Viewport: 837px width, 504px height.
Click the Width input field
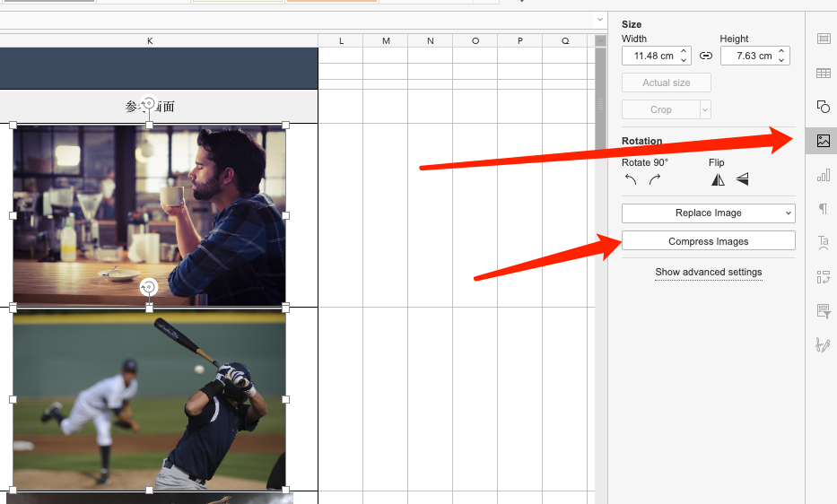coord(650,56)
